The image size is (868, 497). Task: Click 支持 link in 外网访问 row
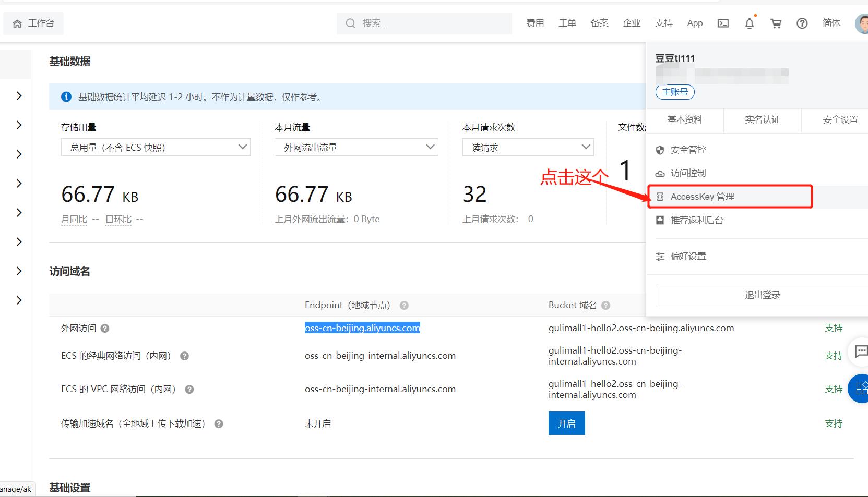[834, 329]
